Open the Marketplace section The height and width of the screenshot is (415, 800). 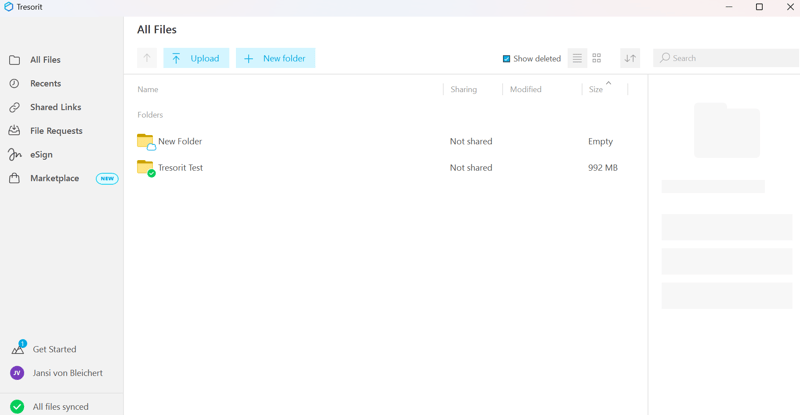pos(55,178)
